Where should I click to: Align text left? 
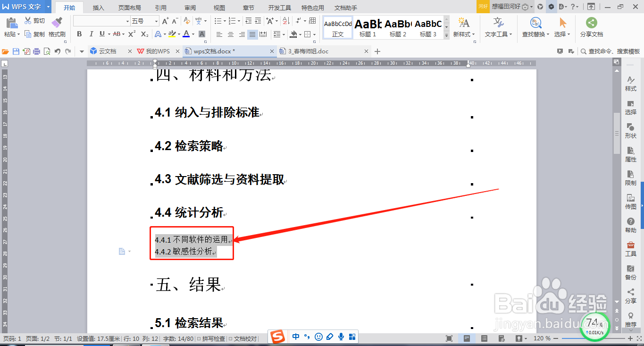(x=219, y=34)
